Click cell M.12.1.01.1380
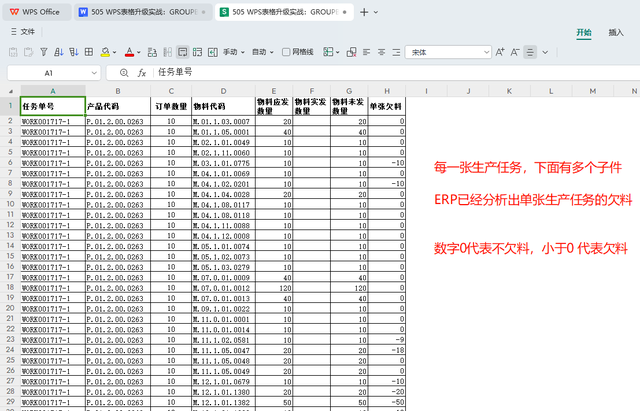 tap(223, 392)
